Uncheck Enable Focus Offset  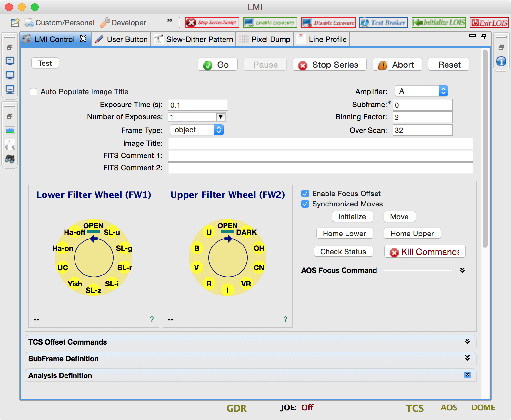pyautogui.click(x=305, y=194)
